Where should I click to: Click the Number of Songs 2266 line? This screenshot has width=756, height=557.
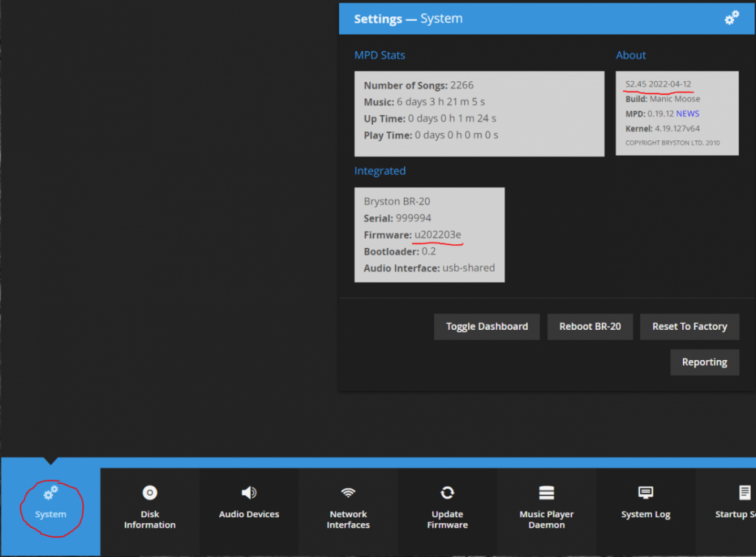pos(419,86)
